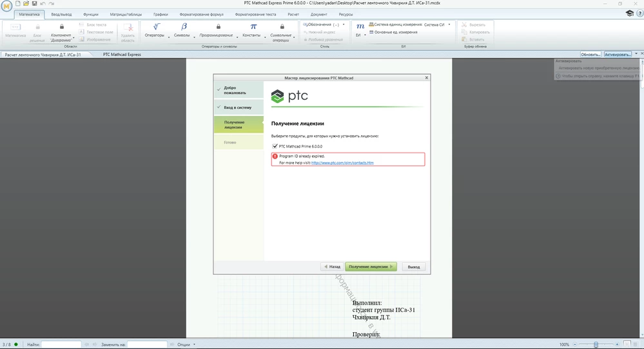Image resolution: width=644 pixels, height=349 pixels.
Task: Open the Расчет ribbon tab
Action: pos(293,14)
